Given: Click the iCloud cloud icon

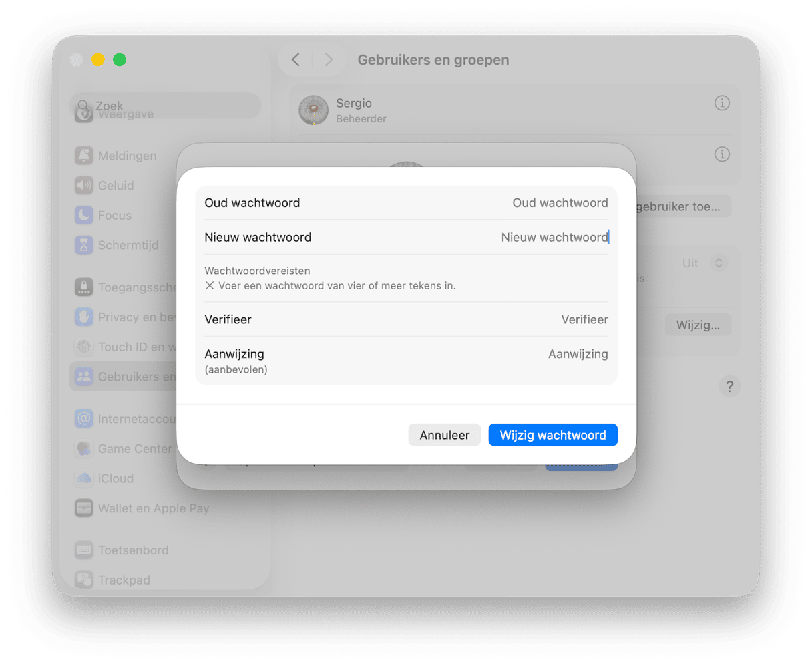Looking at the screenshot, I should [x=83, y=478].
